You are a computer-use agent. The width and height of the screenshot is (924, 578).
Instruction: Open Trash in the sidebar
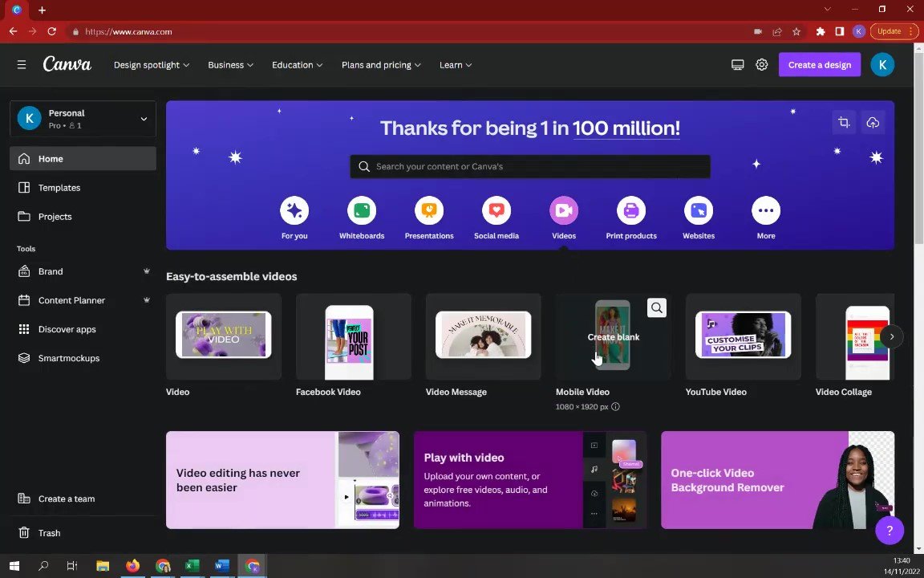click(x=83, y=533)
